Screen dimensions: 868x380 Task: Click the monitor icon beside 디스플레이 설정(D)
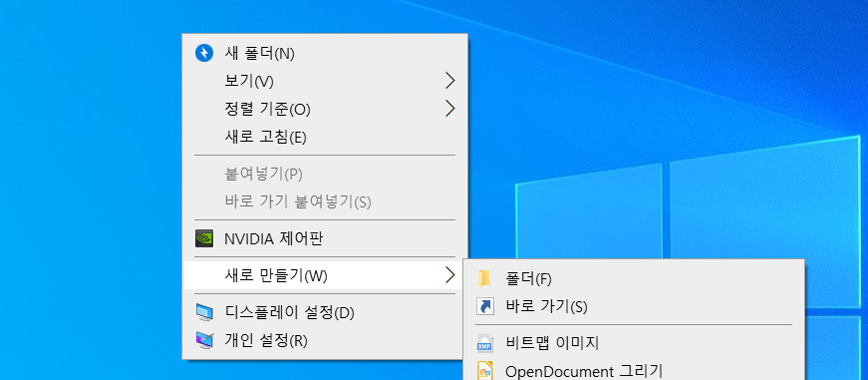(x=204, y=313)
